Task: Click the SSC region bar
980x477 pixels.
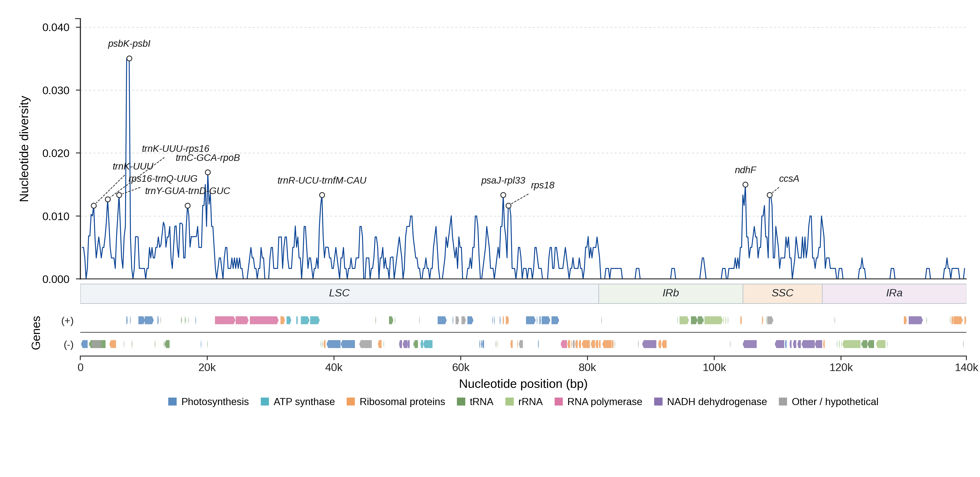Action: tap(783, 293)
